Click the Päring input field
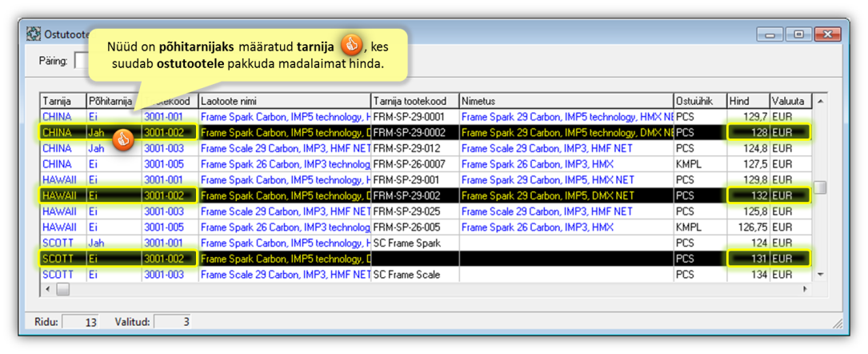 82,61
